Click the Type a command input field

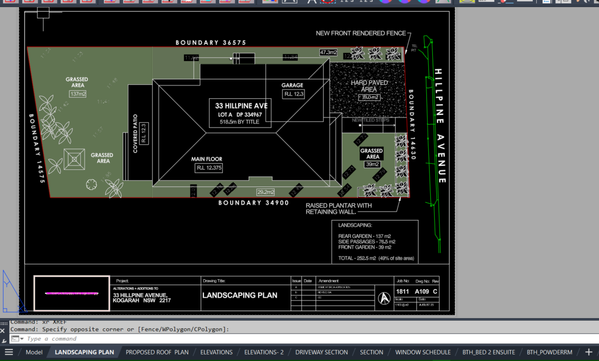pyautogui.click(x=306, y=339)
